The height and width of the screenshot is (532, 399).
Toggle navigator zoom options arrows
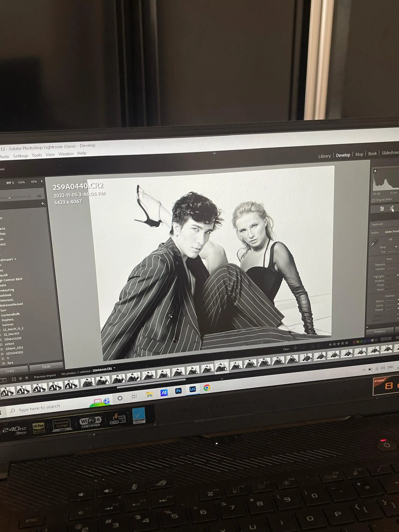point(42,181)
